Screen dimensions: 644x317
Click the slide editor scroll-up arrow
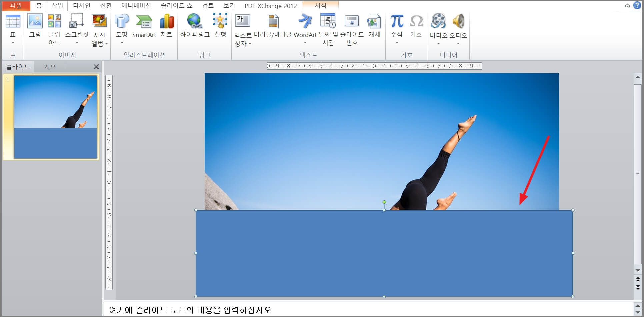[x=638, y=77]
